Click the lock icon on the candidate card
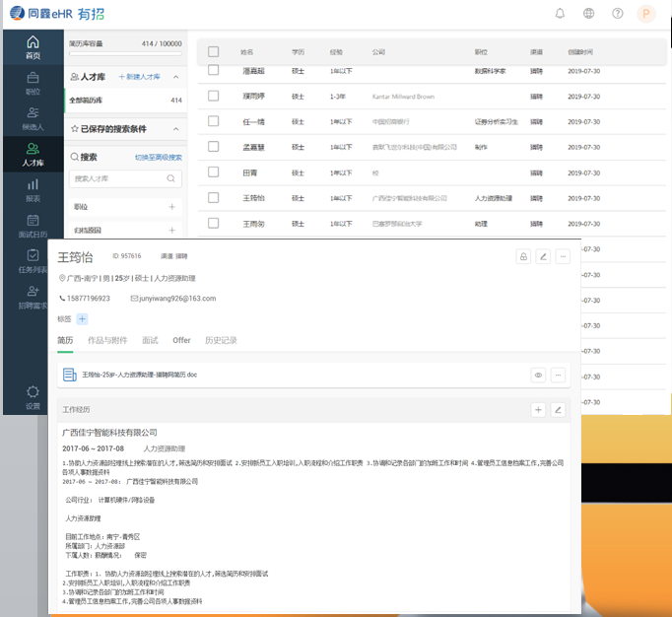Viewport: 672px width, 617px height. click(523, 257)
